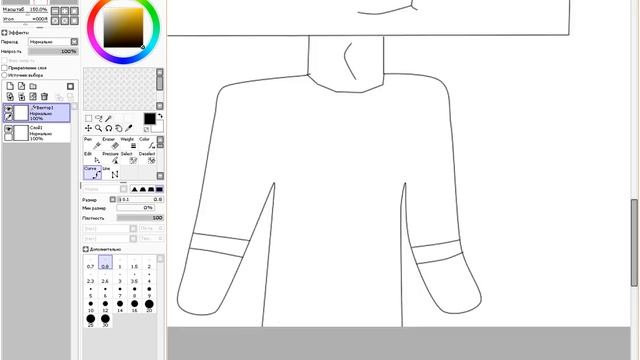Pick brush size 30 preset
Viewport: 640px width, 360px height.
coord(105,320)
